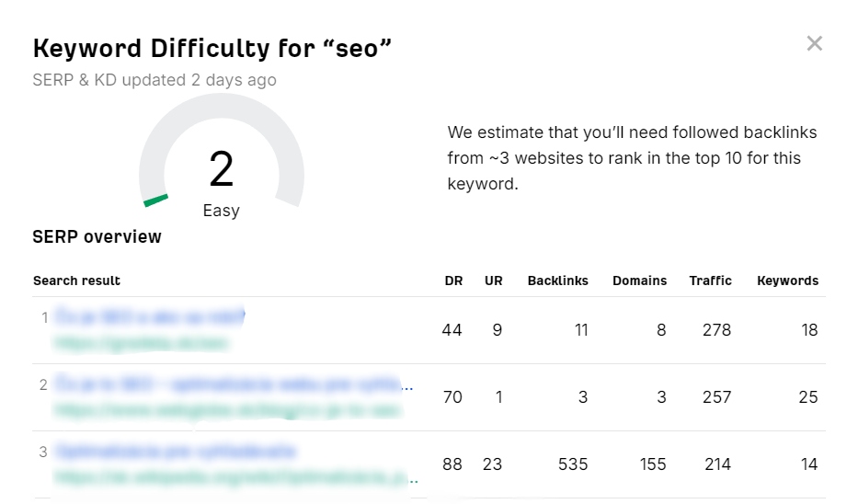Click the Traffic column header
Screen dimensions: 858x504
click(x=710, y=281)
